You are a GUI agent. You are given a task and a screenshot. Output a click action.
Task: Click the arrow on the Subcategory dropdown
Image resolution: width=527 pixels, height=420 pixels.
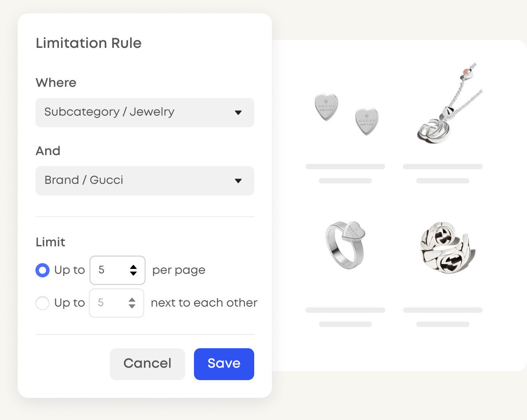click(238, 113)
